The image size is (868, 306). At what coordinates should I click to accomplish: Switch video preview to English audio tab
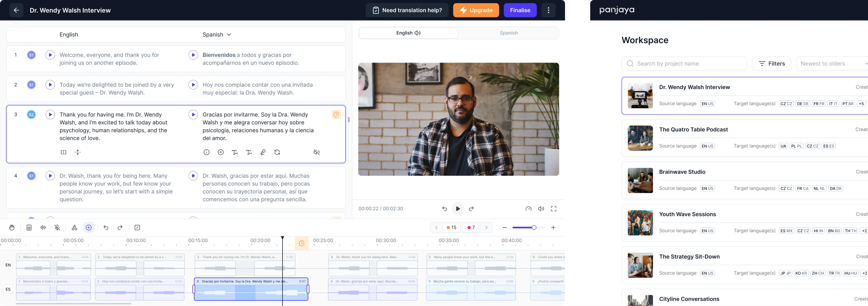pos(408,33)
